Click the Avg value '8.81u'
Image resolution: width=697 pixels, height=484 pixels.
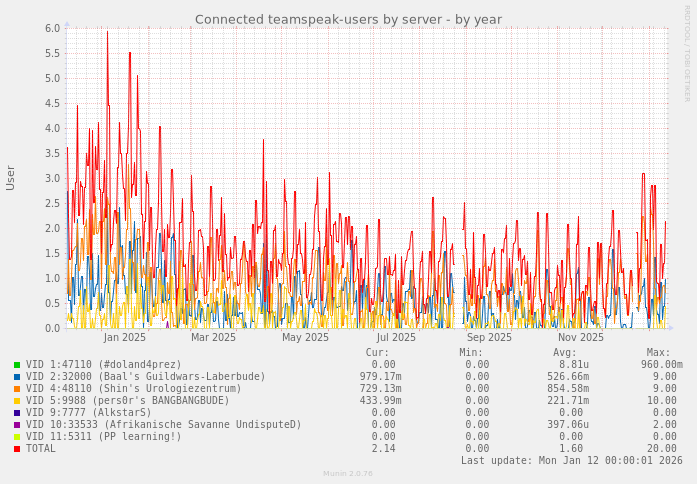point(574,365)
